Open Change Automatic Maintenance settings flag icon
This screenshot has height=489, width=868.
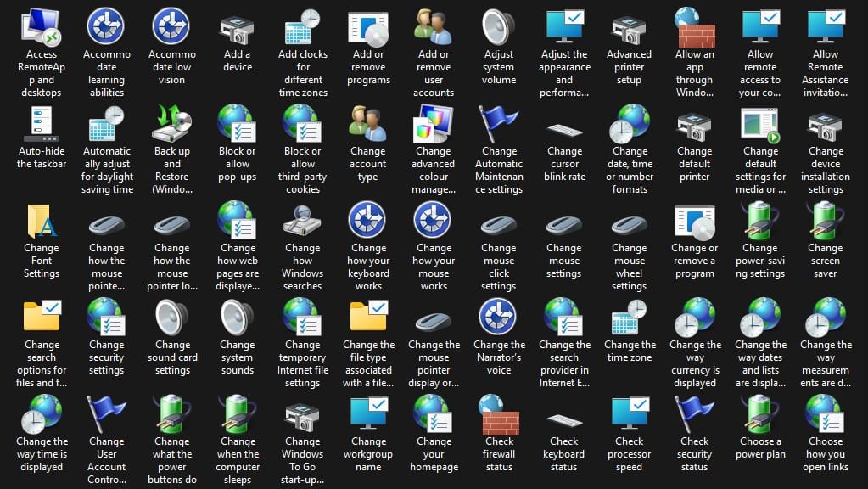[498, 125]
